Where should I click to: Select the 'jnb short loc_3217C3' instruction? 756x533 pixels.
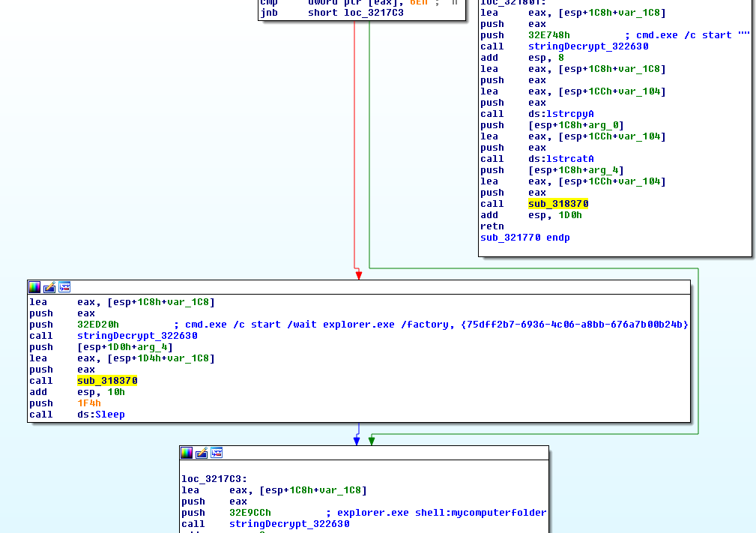[332, 13]
